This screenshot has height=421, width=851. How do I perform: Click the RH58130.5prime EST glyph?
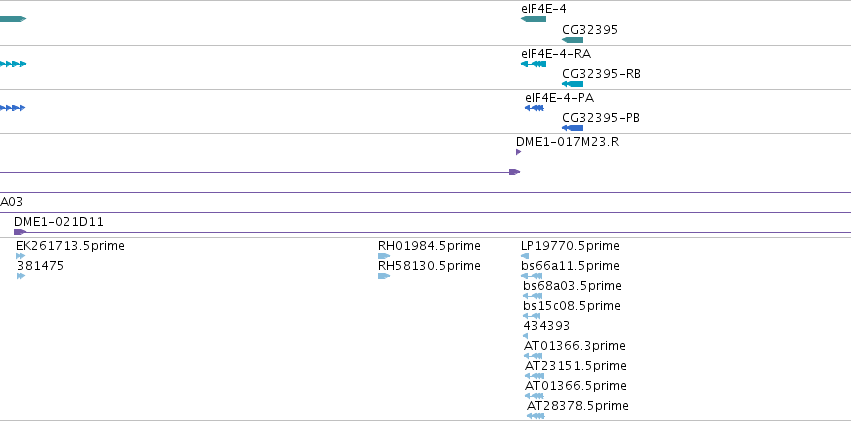click(384, 276)
